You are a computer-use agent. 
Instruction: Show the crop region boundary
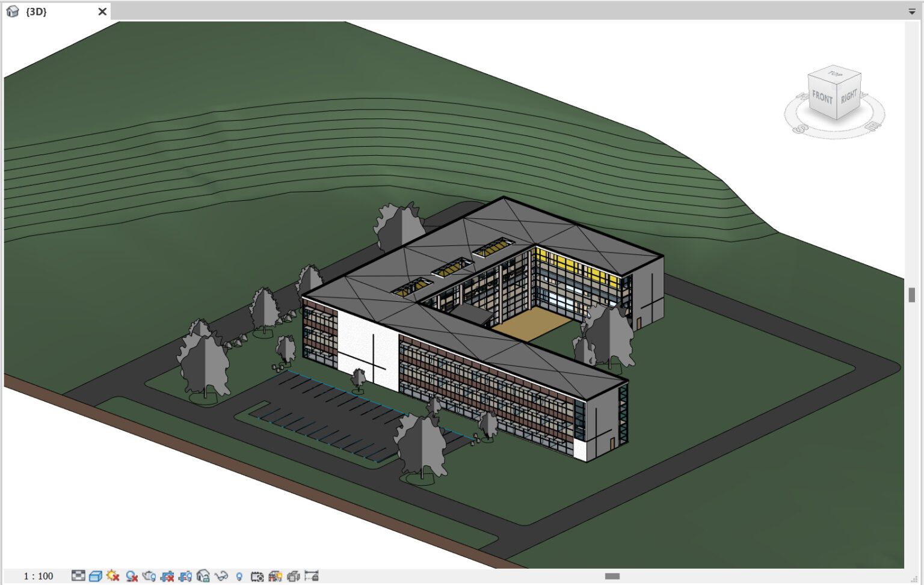(x=184, y=575)
